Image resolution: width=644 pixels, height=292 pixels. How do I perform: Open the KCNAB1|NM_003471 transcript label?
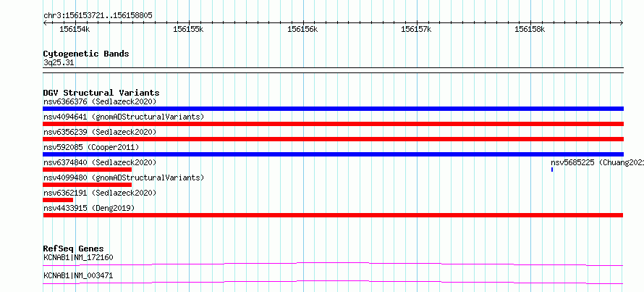(78, 276)
